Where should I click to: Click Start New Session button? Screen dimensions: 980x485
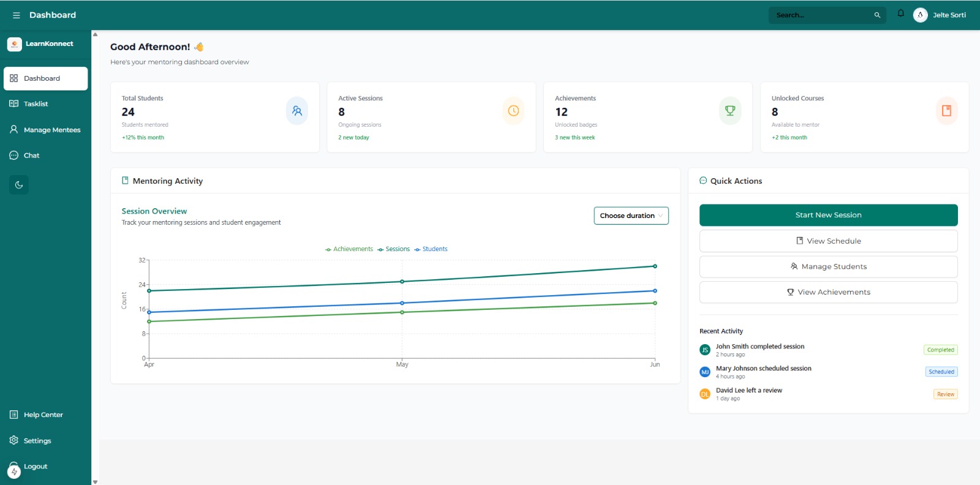tap(828, 215)
